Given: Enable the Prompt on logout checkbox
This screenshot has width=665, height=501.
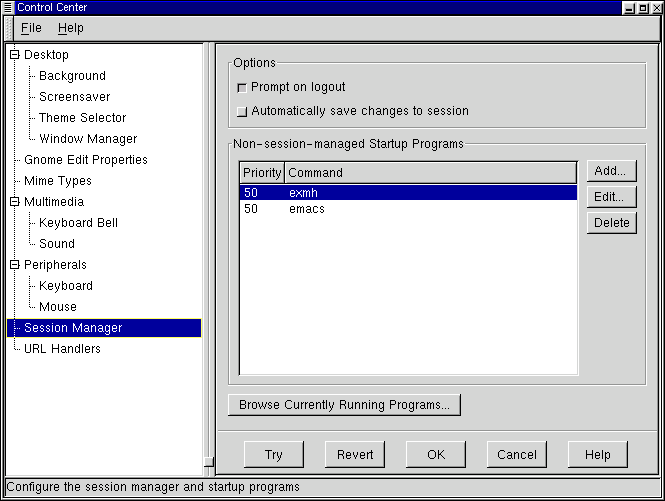Looking at the screenshot, I should click(241, 88).
